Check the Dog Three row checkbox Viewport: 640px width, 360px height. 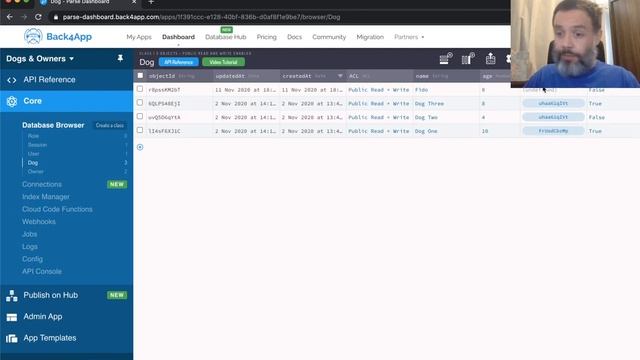(140, 103)
